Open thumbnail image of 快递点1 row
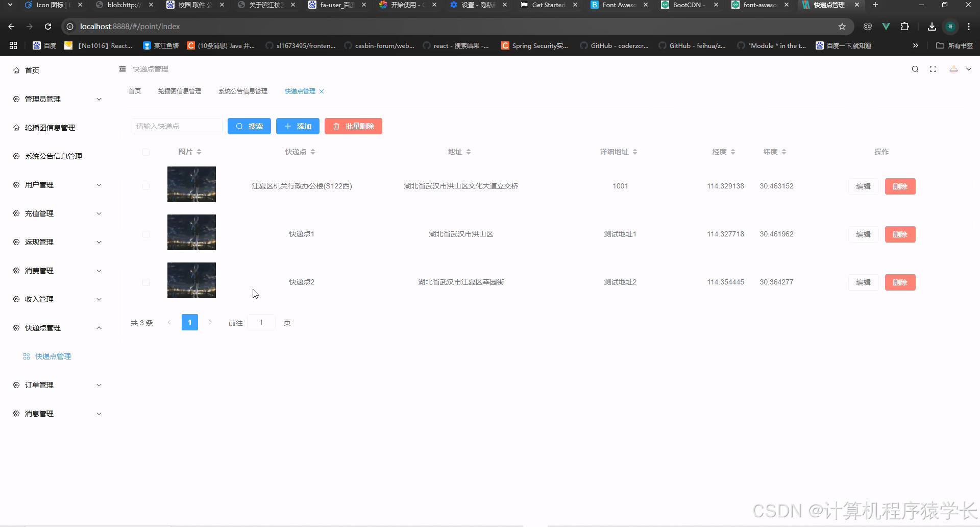The image size is (980, 527). (191, 232)
